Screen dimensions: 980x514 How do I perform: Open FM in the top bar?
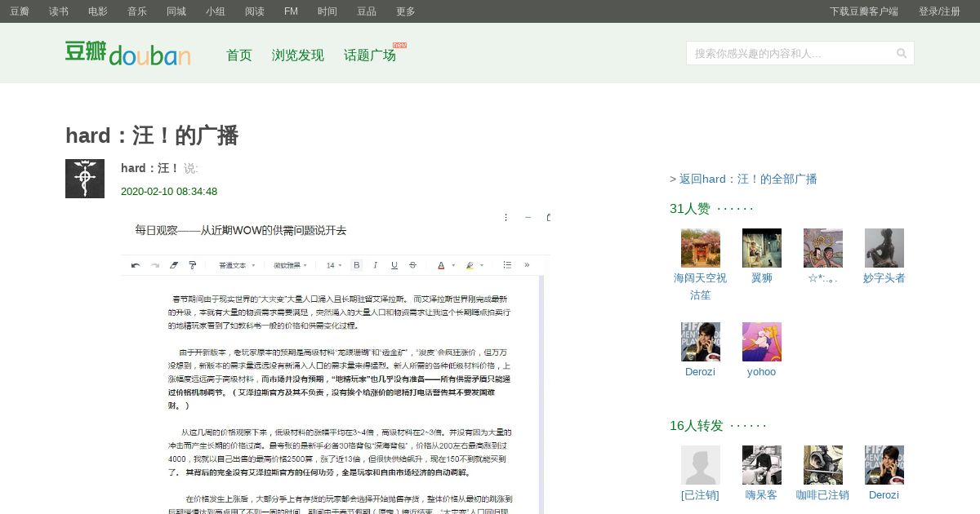click(x=291, y=11)
